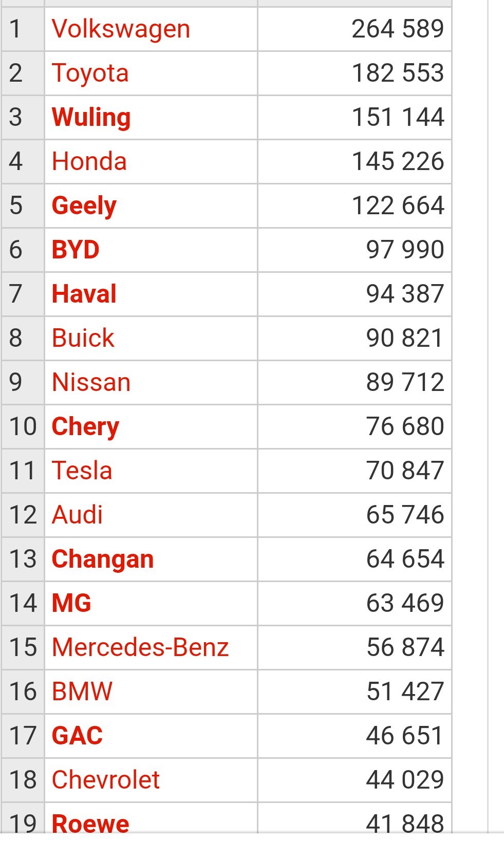This screenshot has width=504, height=841.
Task: Click the Volkswagen sales figure 264 589
Action: (x=398, y=29)
